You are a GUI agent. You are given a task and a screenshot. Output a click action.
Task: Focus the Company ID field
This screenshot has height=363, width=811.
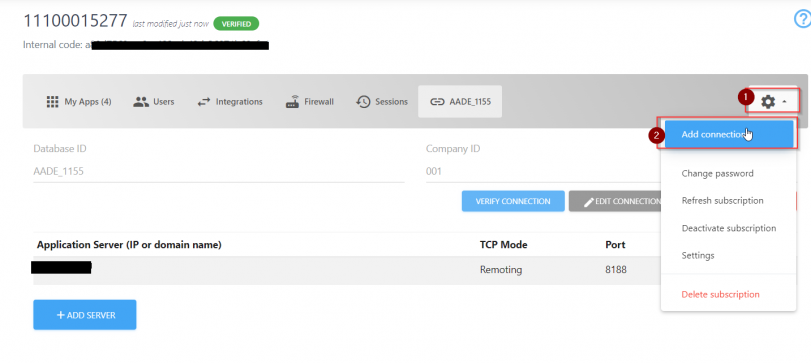542,171
